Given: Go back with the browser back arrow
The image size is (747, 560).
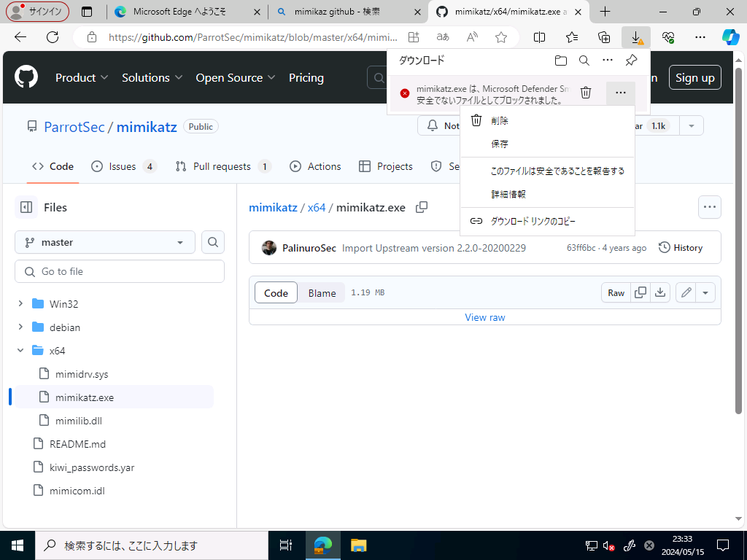Looking at the screenshot, I should pos(20,37).
